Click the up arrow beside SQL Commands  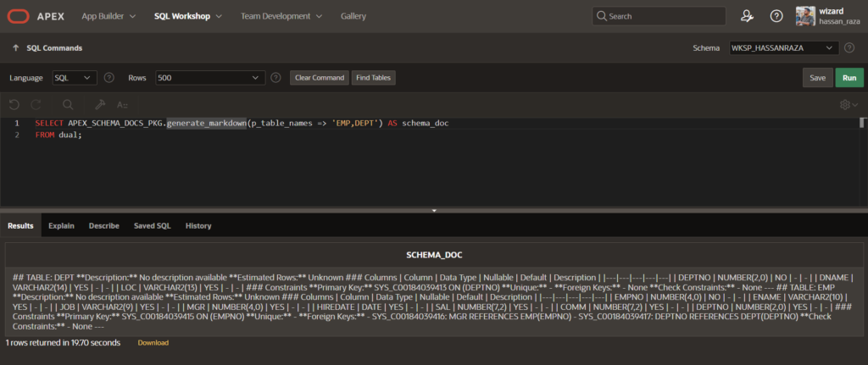tap(16, 48)
